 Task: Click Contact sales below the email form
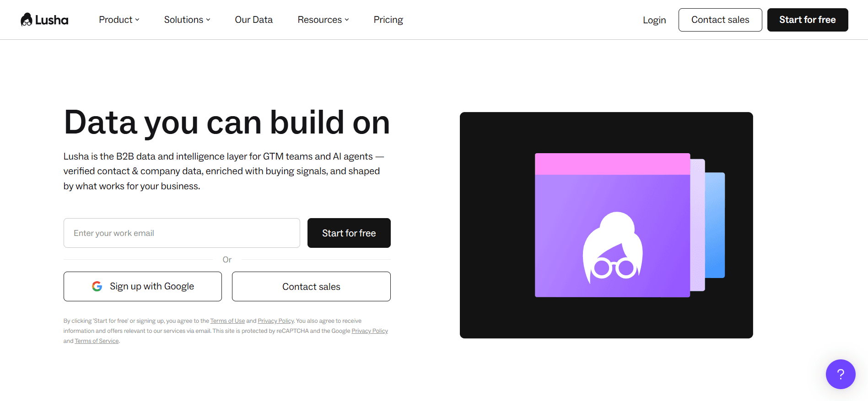311,287
